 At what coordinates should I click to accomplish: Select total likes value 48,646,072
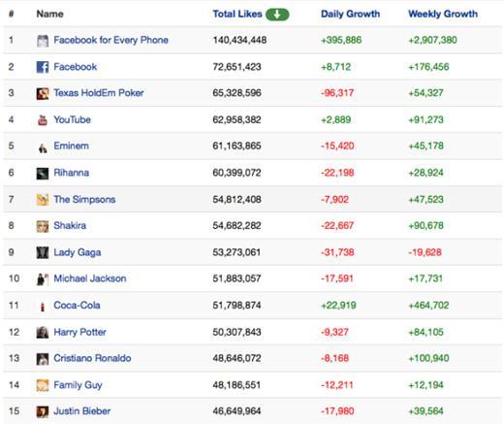pyautogui.click(x=236, y=358)
